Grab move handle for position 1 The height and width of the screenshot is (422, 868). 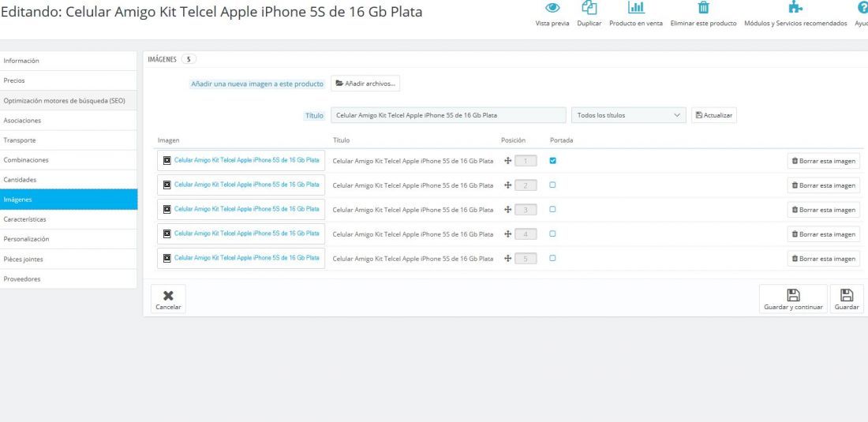pos(507,161)
